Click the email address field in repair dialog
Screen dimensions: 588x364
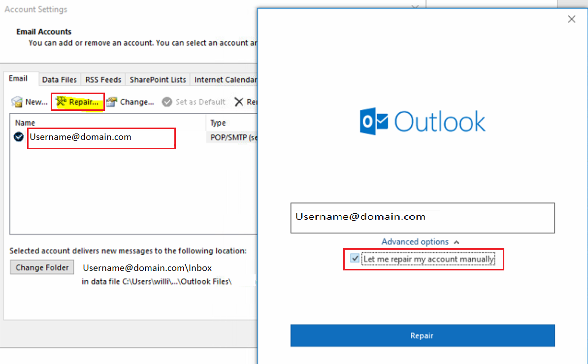tap(422, 218)
